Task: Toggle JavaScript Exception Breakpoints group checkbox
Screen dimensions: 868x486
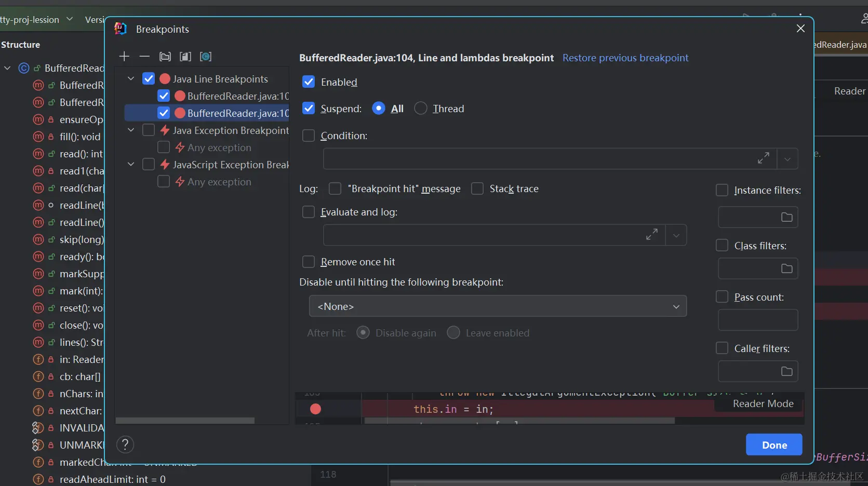Action: (149, 164)
